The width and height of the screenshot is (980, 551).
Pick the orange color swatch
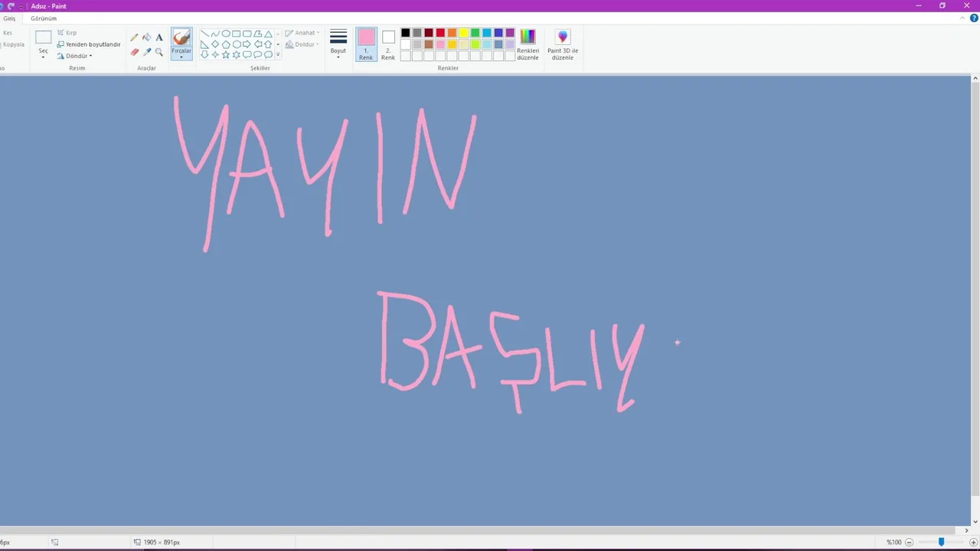pyautogui.click(x=452, y=33)
